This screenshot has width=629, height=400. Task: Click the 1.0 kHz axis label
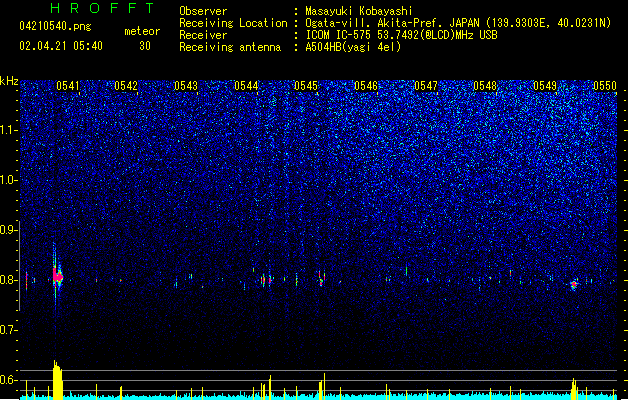[8, 180]
